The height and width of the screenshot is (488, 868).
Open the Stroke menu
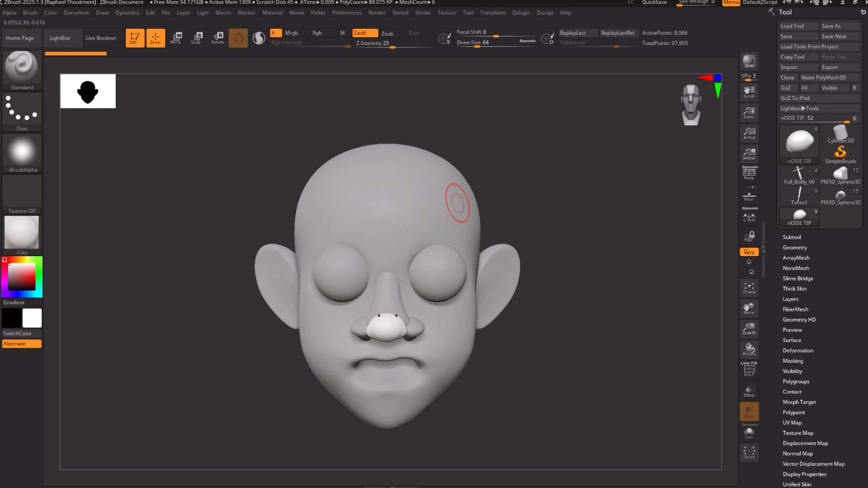tap(423, 13)
